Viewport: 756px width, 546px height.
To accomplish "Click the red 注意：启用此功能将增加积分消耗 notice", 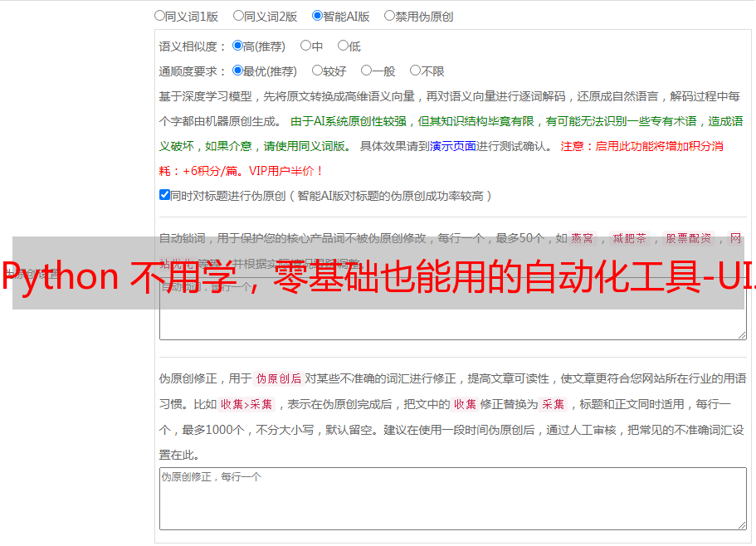I will pyautogui.click(x=641, y=146).
